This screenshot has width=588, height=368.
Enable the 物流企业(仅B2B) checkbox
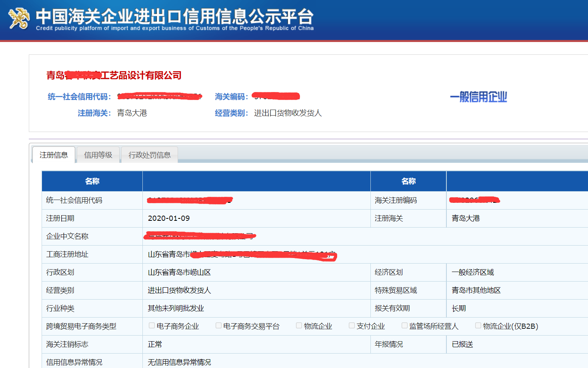478,326
